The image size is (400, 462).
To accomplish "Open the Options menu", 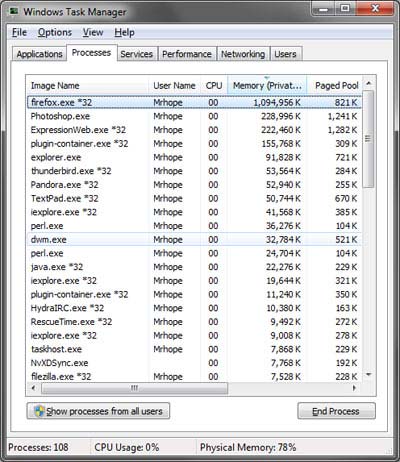I will tap(55, 32).
